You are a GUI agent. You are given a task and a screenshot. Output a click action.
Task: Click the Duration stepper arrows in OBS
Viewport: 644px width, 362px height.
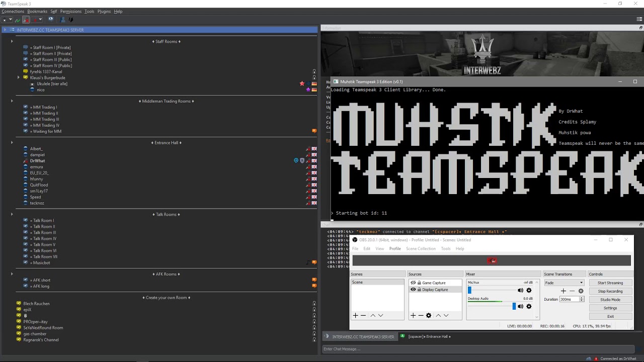tap(582, 299)
